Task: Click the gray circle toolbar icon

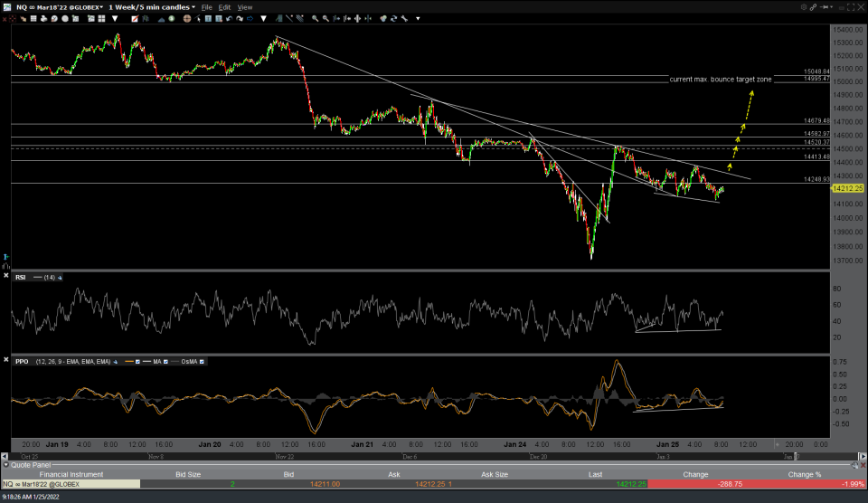Action: (65, 18)
